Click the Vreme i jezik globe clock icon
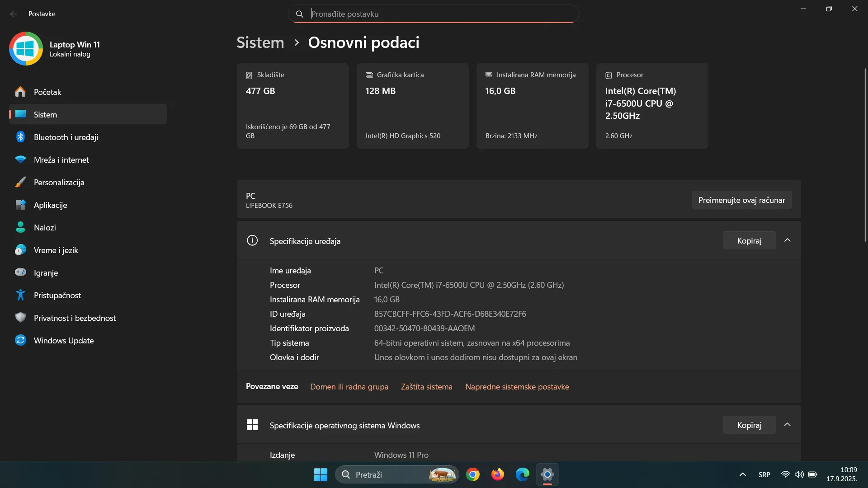Viewport: 868px width, 488px height. pyautogui.click(x=20, y=250)
